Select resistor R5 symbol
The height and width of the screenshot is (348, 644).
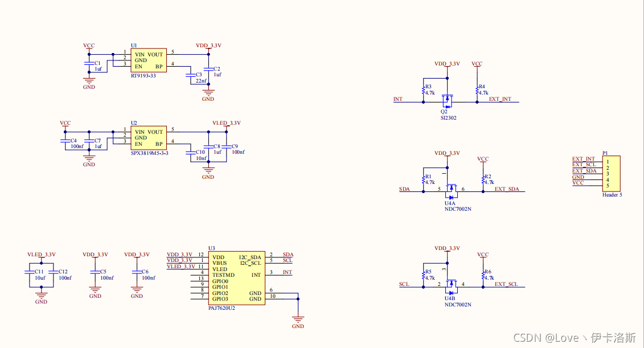coord(424,275)
